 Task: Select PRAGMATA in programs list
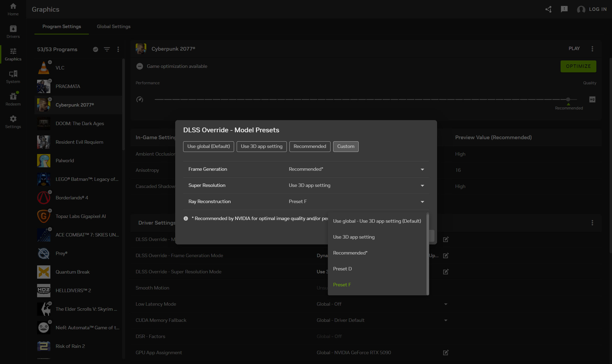pyautogui.click(x=78, y=86)
